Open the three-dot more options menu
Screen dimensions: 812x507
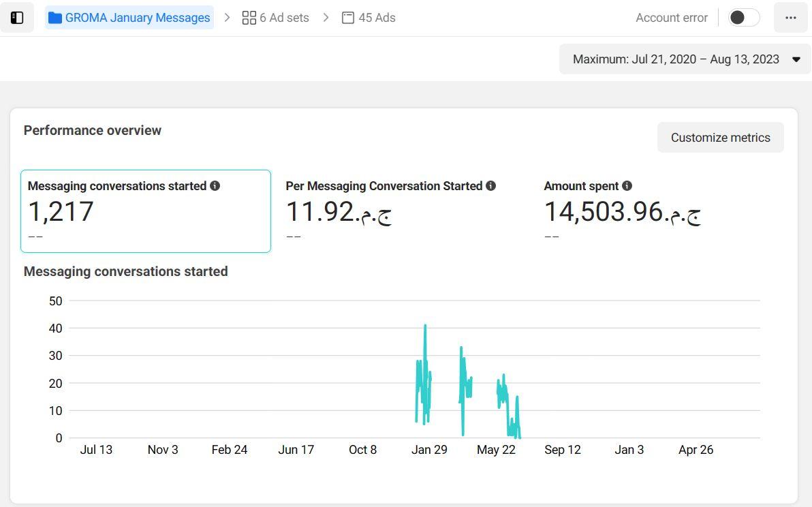[790, 18]
